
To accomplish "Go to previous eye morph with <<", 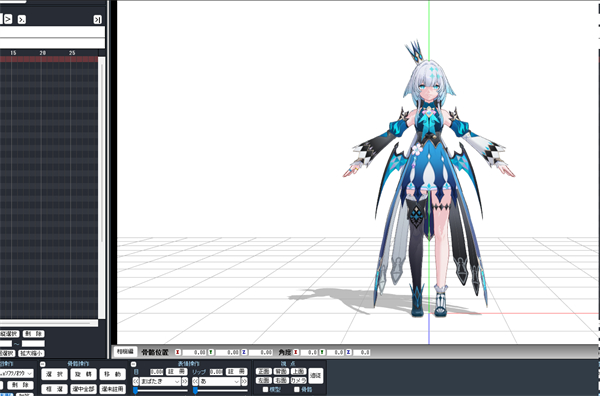I will pyautogui.click(x=136, y=381).
